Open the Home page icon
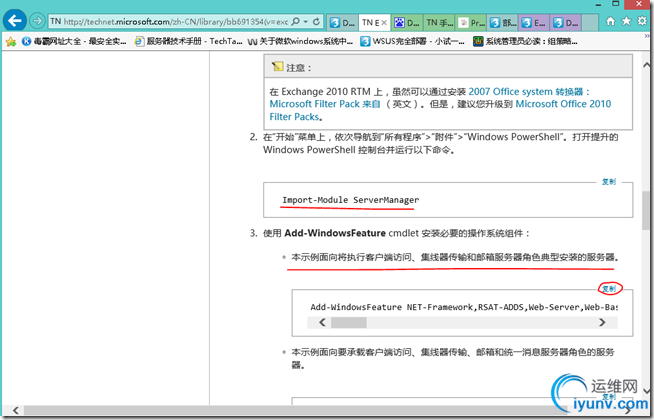 tap(610, 21)
